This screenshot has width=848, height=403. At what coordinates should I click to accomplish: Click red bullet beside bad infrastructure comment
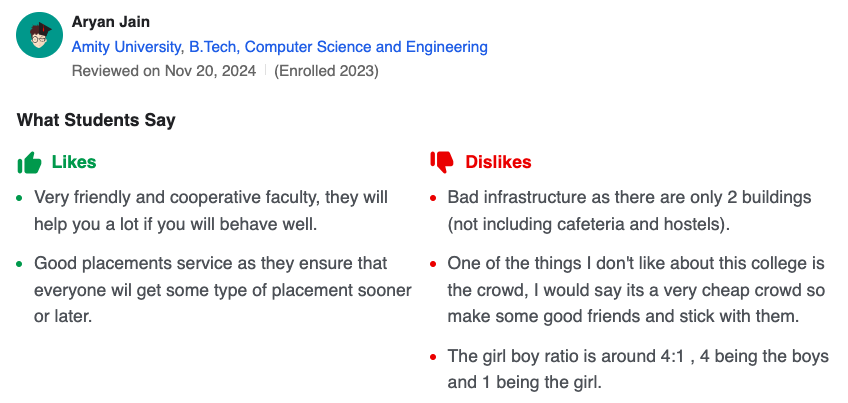[x=432, y=198]
